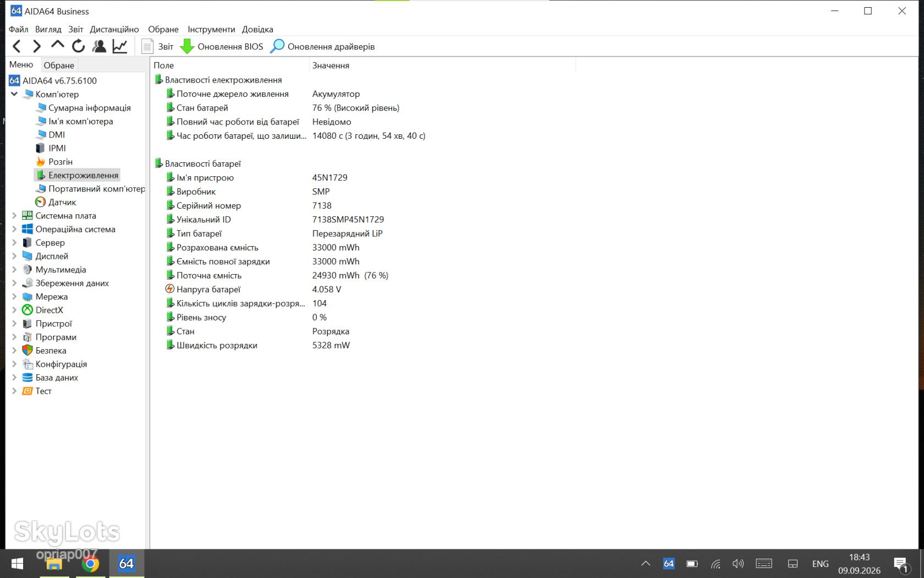924x578 pixels.
Task: Click the Forward navigation arrow in toolbar
Action: [37, 46]
